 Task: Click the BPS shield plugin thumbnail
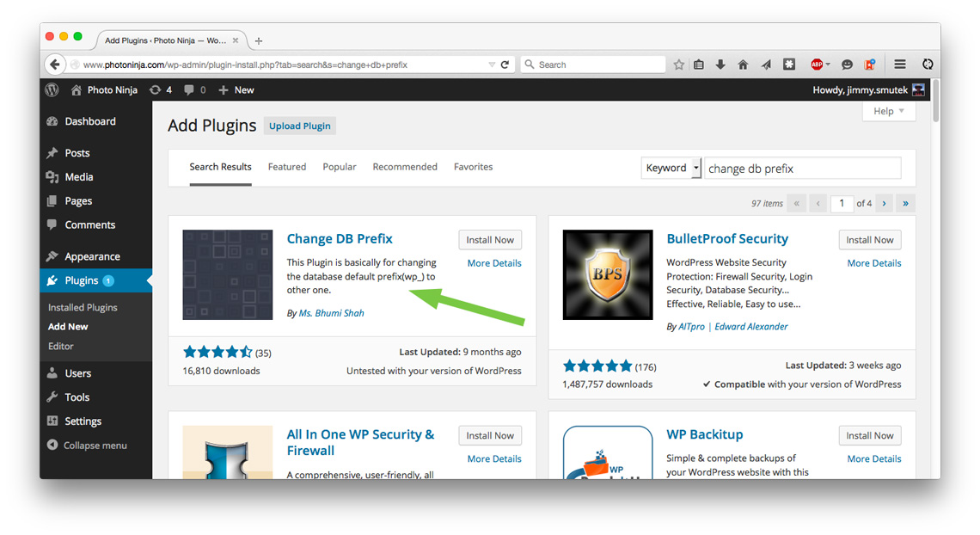point(608,274)
